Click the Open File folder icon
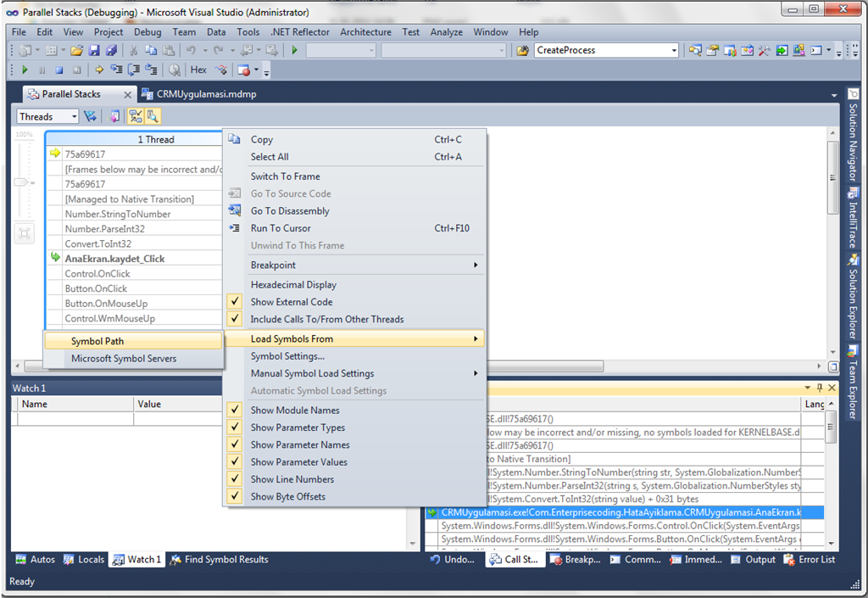The width and height of the screenshot is (868, 598). point(76,50)
